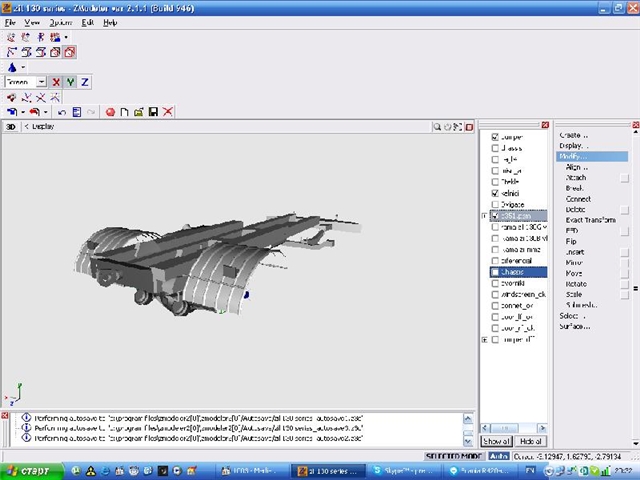Click the save (floppy disk) toolbar icon
Screen dimensions: 640x480
coord(153,112)
